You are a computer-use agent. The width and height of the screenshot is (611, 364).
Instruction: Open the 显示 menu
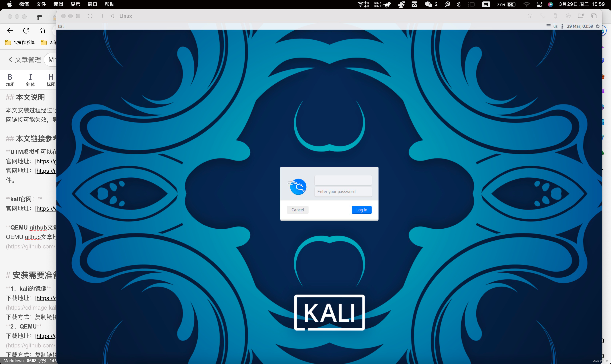(x=76, y=4)
